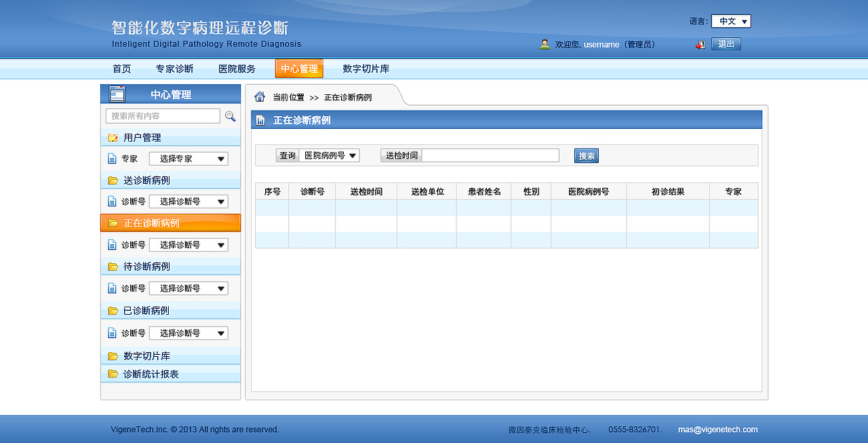Screen dimensions: 868x443
Task: Click the 送检时间 filter button
Action: (401, 155)
